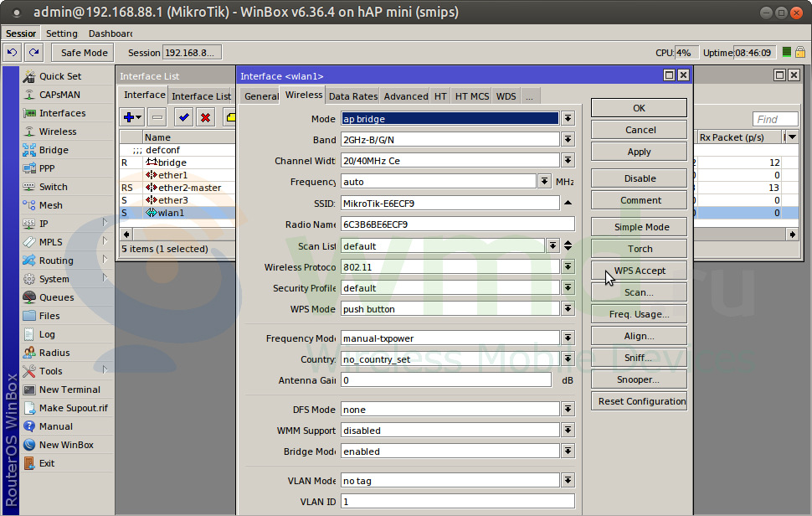
Task: Switch to the Data Rates tab
Action: [x=353, y=95]
